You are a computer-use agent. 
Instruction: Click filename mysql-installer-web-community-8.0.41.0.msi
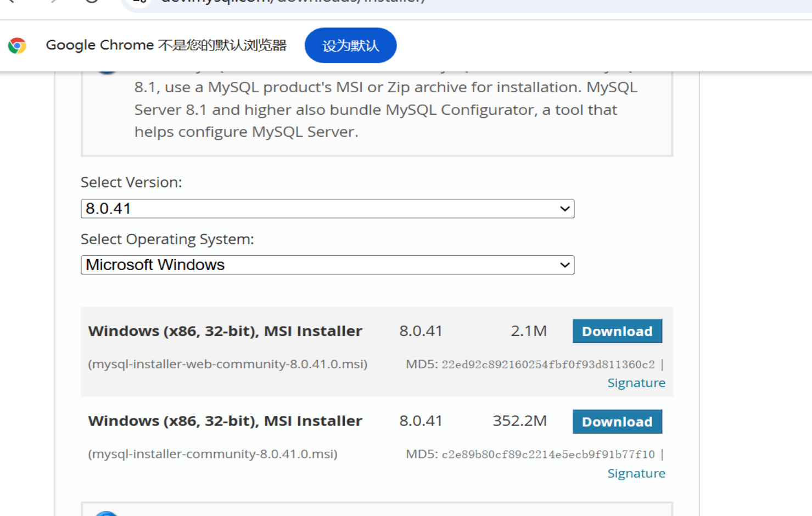click(x=228, y=364)
